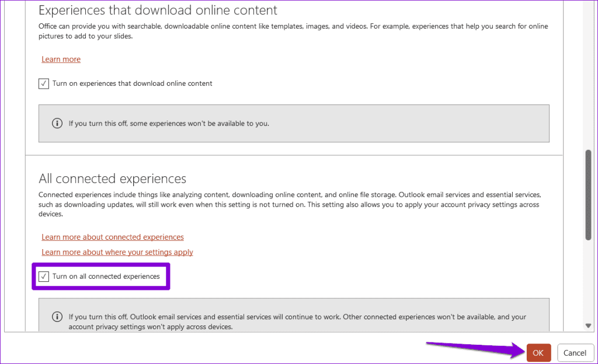Open 'Learn more about where your settings apply' link
598x364 pixels.
click(x=117, y=253)
